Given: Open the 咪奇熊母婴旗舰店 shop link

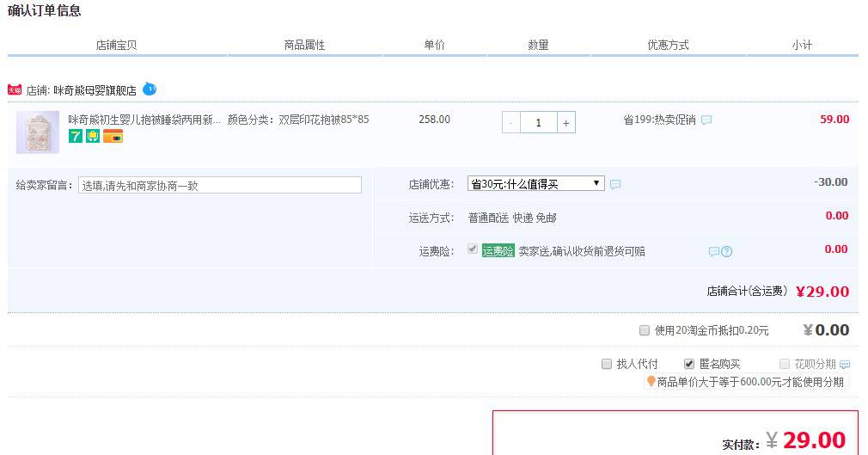Looking at the screenshot, I should [95, 89].
